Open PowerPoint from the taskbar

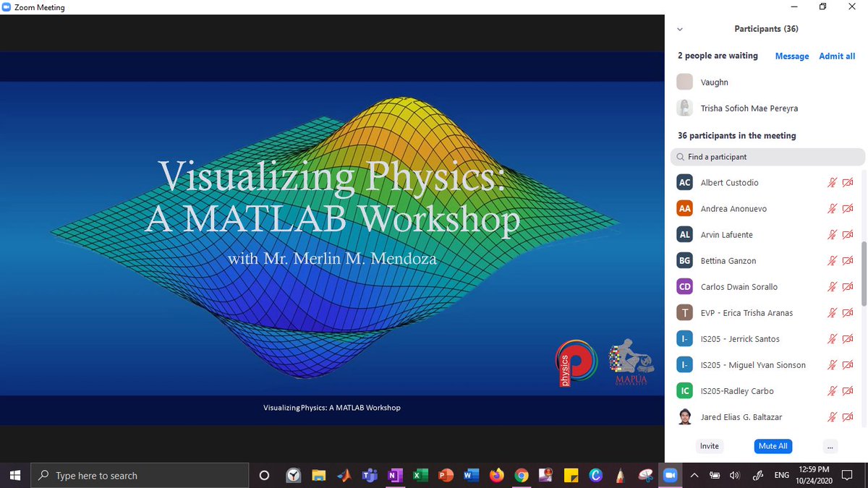coord(446,475)
